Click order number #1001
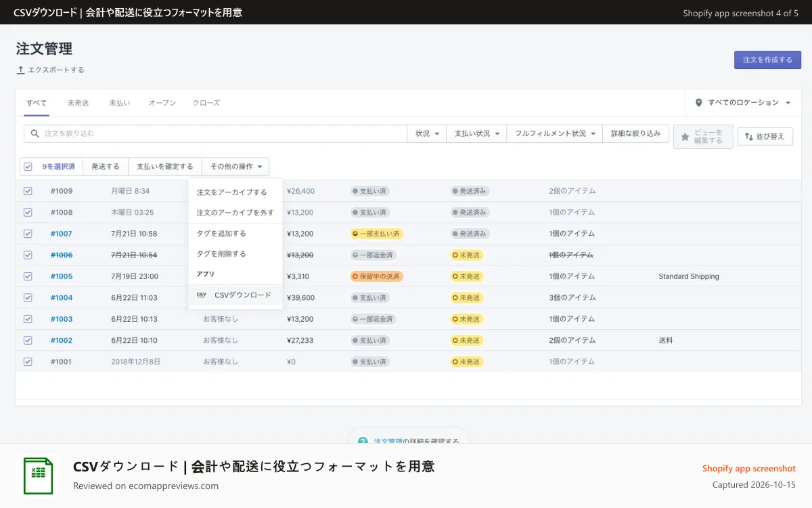This screenshot has width=812, height=508. click(x=62, y=362)
